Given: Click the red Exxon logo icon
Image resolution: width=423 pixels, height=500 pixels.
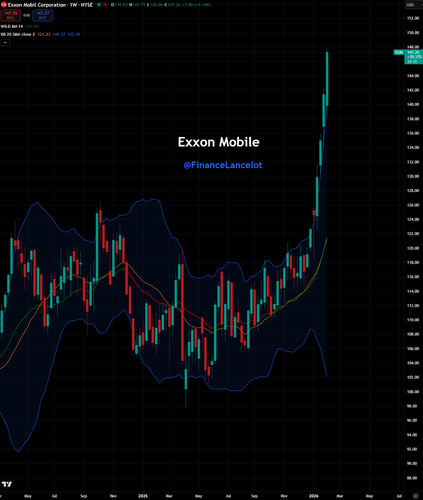Looking at the screenshot, I should (4, 5).
